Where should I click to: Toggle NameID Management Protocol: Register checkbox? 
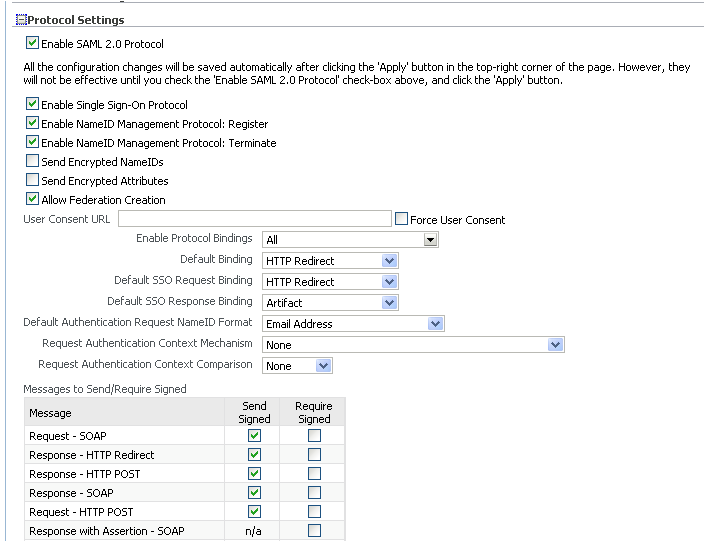32,123
